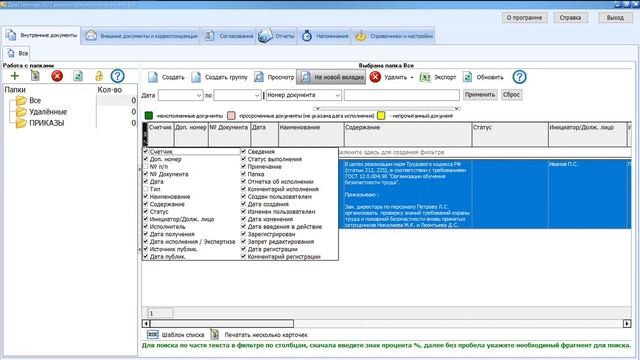Click the yellow unread document legend swatch
Viewport: 640px width, 360px height.
(381, 116)
